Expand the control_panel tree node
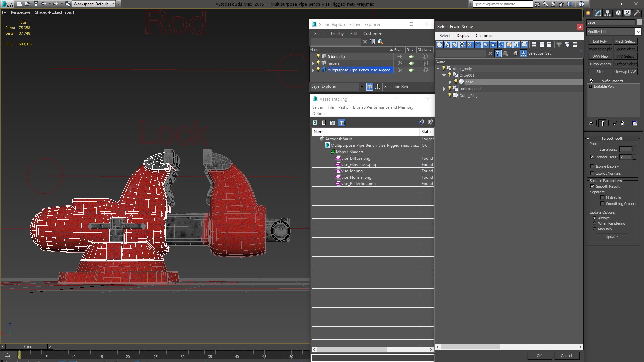The height and width of the screenshot is (362, 644). click(x=444, y=89)
